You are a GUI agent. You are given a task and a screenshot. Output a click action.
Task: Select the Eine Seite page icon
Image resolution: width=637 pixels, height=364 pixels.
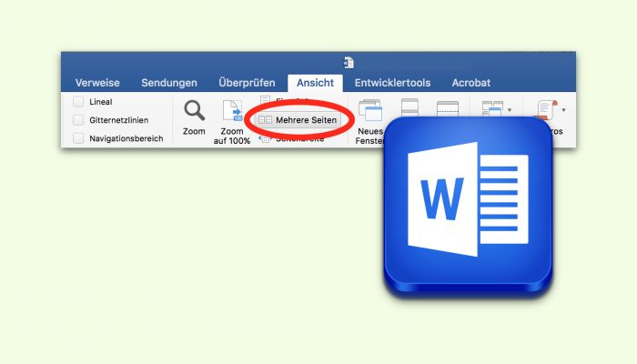(x=265, y=100)
